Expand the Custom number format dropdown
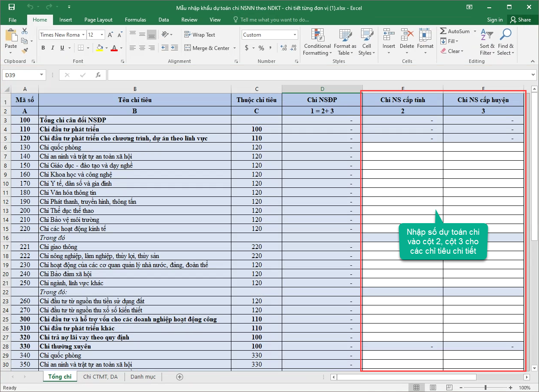Screen dimensions: 539x392 295,35
